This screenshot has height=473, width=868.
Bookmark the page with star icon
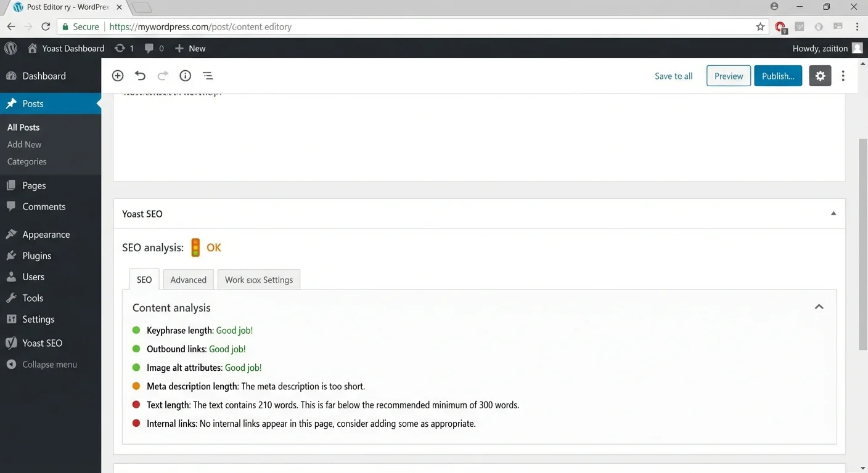coord(760,26)
